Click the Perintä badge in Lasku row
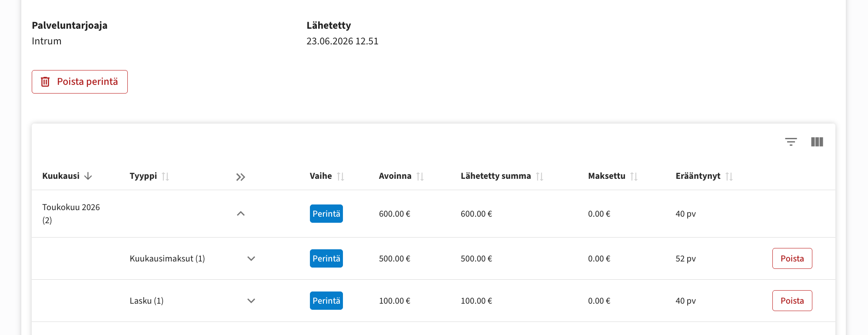 [326, 301]
